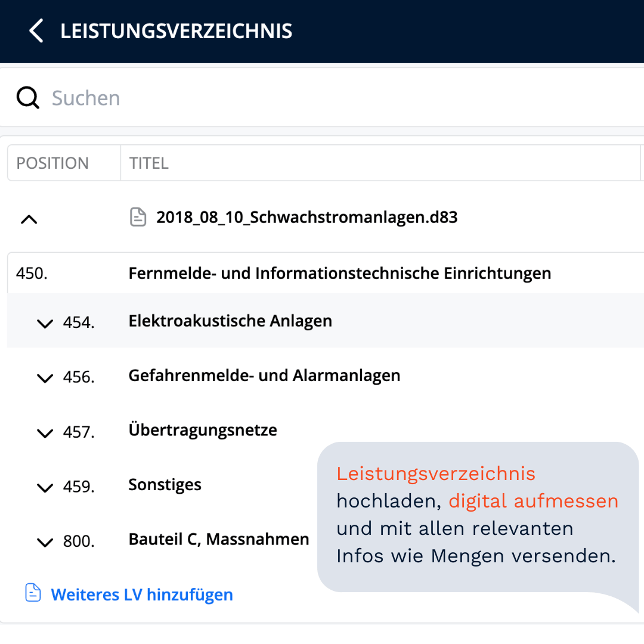Click the TITEL column header
The image size is (644, 644).
click(x=148, y=162)
